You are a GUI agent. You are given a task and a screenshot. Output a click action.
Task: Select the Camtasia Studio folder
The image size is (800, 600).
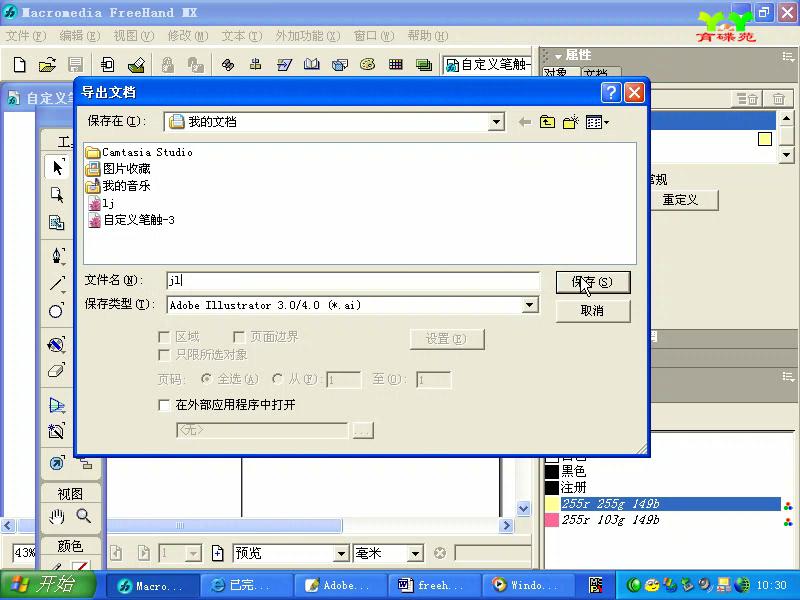(139, 152)
